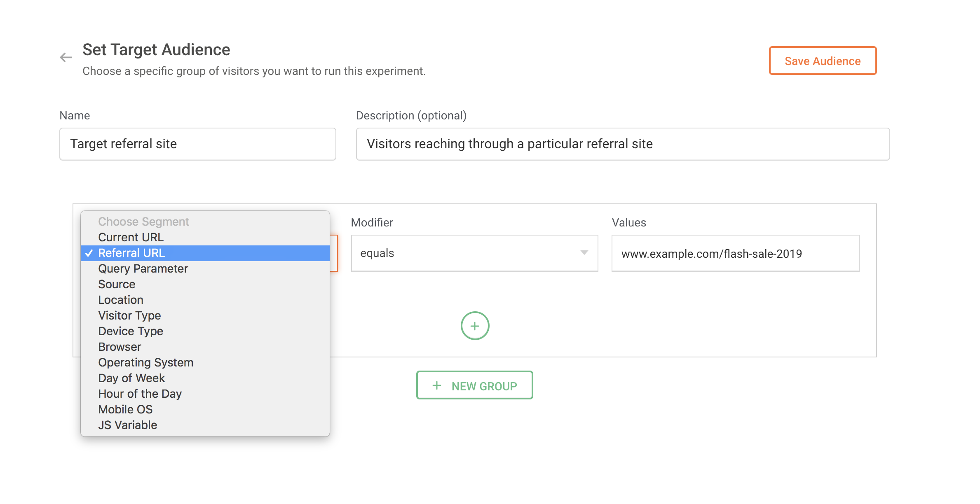Viewport: 980px width, 504px height.
Task: Click the Values URL input field
Action: [735, 254]
